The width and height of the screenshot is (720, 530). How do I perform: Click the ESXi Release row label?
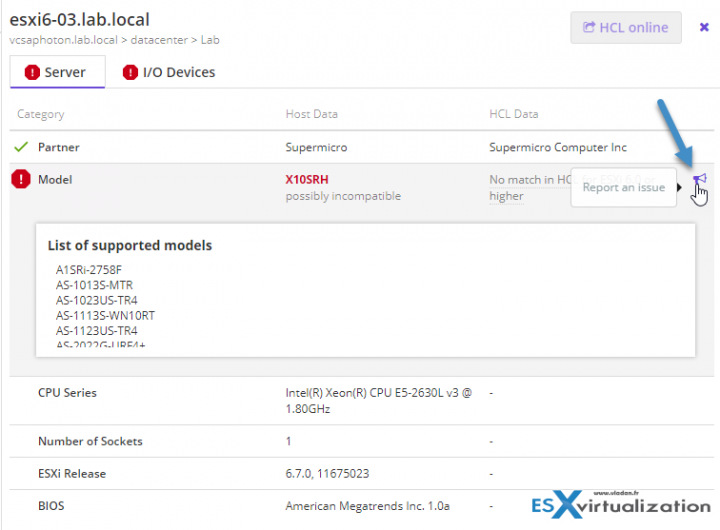tap(72, 474)
